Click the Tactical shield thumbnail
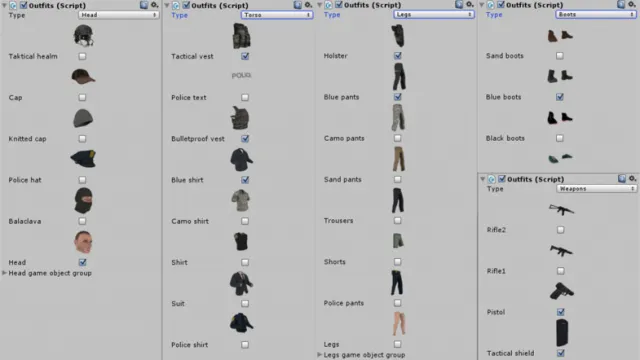 tap(562, 333)
